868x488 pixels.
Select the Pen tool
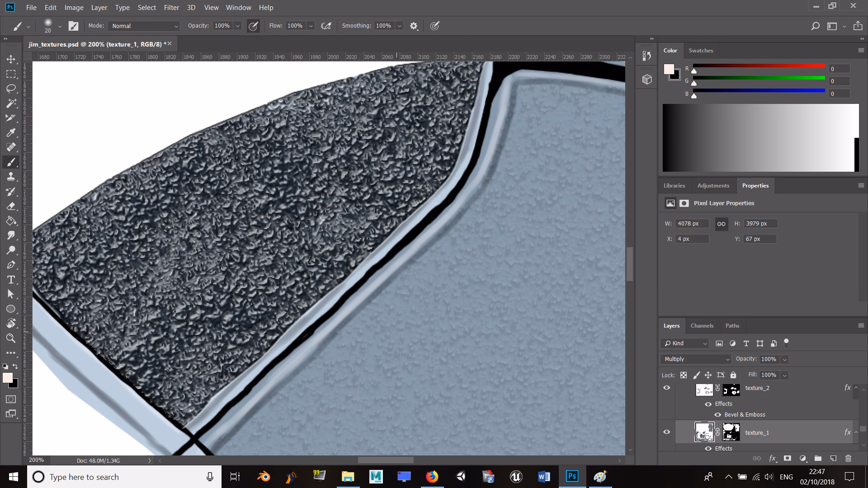(11, 264)
